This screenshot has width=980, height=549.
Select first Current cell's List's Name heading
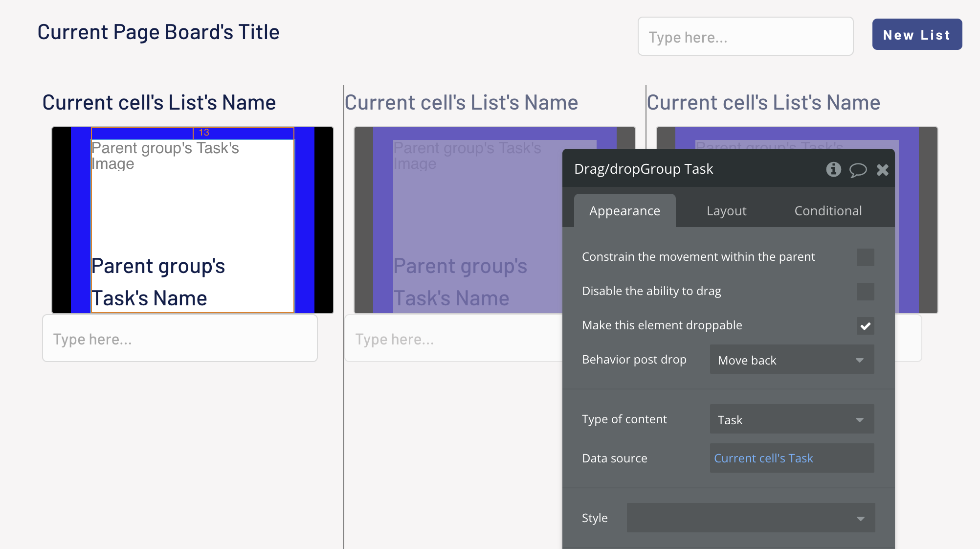tap(159, 103)
